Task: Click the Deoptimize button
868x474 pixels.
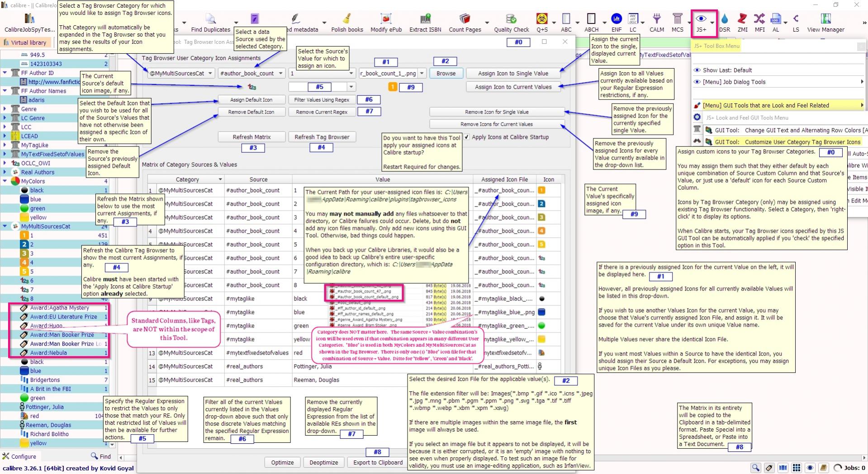Action: click(323, 462)
